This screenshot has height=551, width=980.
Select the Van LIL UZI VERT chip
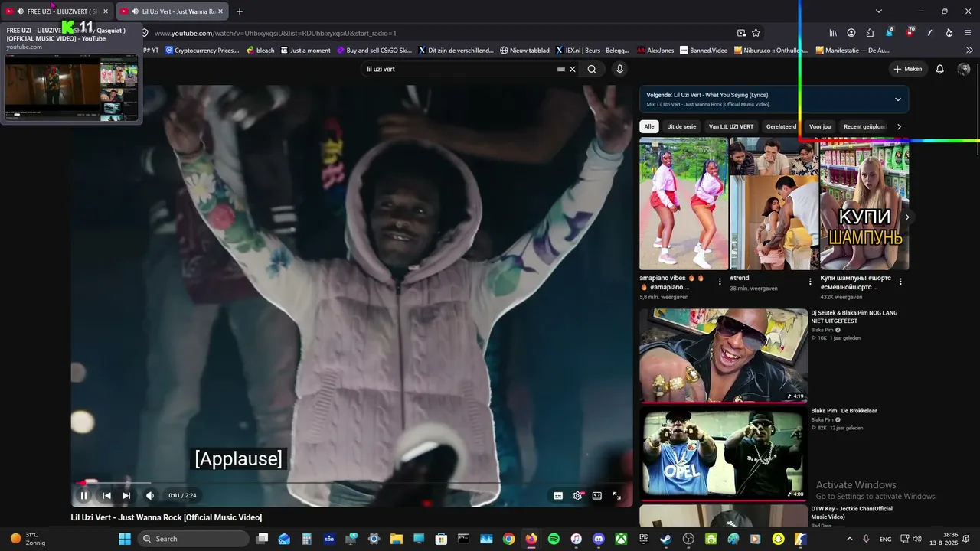pyautogui.click(x=731, y=126)
